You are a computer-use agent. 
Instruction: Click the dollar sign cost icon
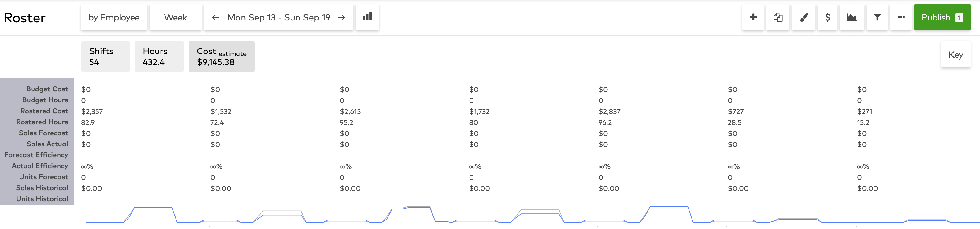[827, 17]
